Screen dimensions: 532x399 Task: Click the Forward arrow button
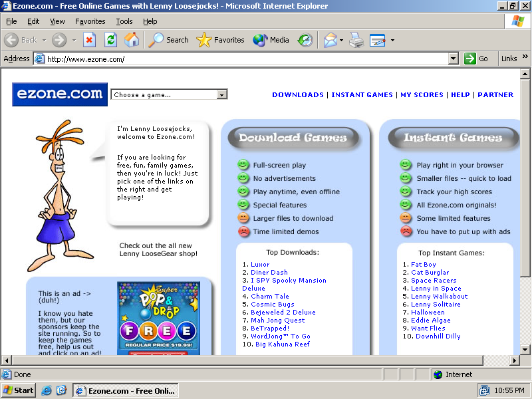59,40
